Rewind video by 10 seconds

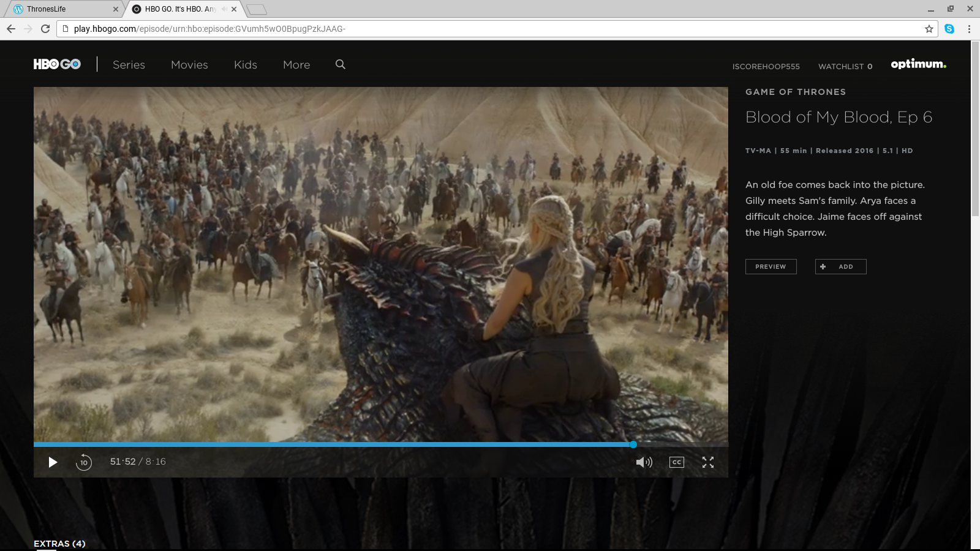(84, 462)
